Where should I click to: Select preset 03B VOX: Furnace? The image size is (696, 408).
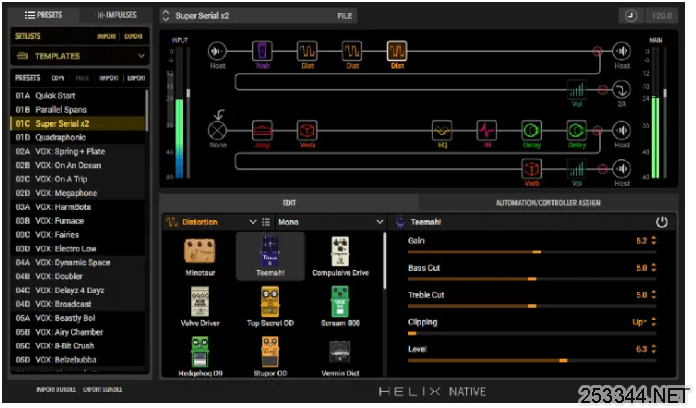pos(78,221)
